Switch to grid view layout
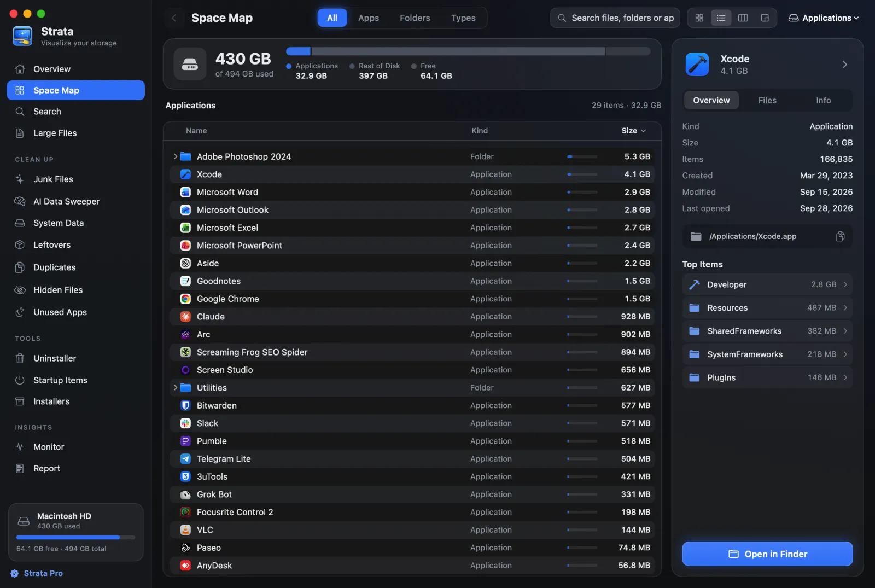875x588 pixels. 699,18
